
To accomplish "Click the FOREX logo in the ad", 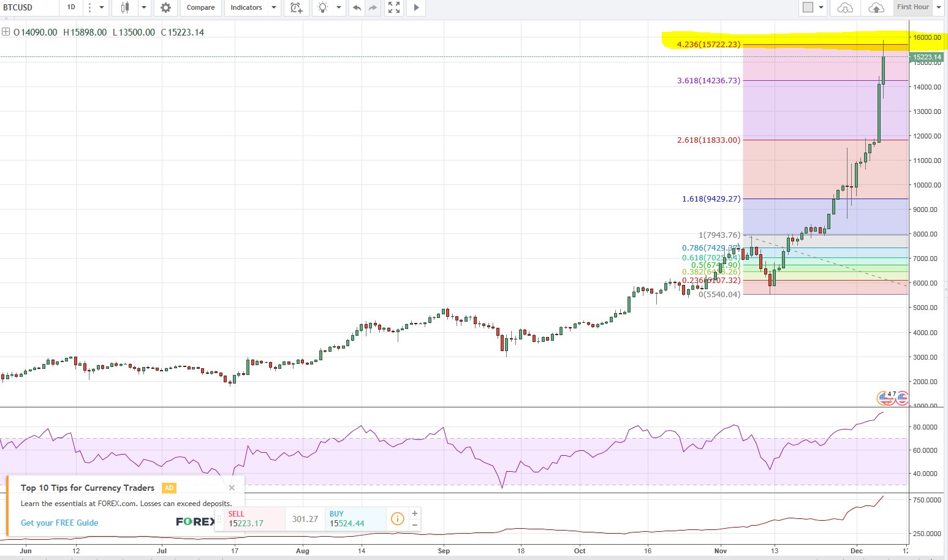I will [195, 521].
